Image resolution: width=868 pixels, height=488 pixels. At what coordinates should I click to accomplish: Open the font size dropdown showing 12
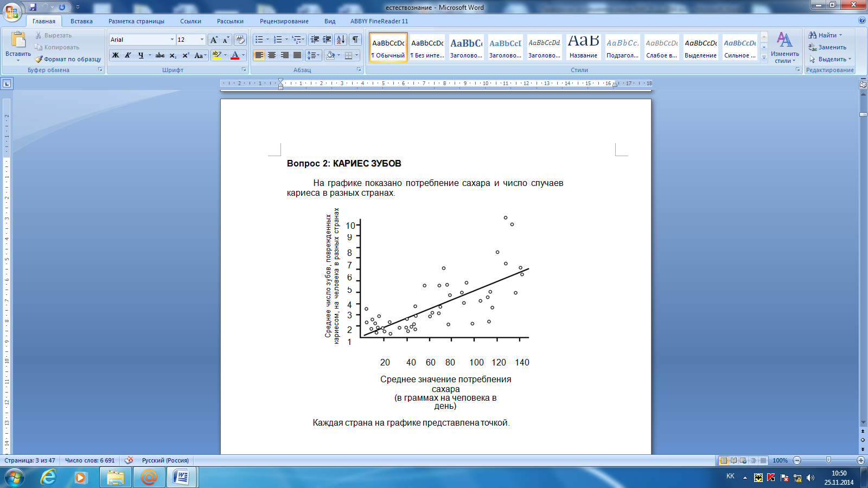point(202,40)
